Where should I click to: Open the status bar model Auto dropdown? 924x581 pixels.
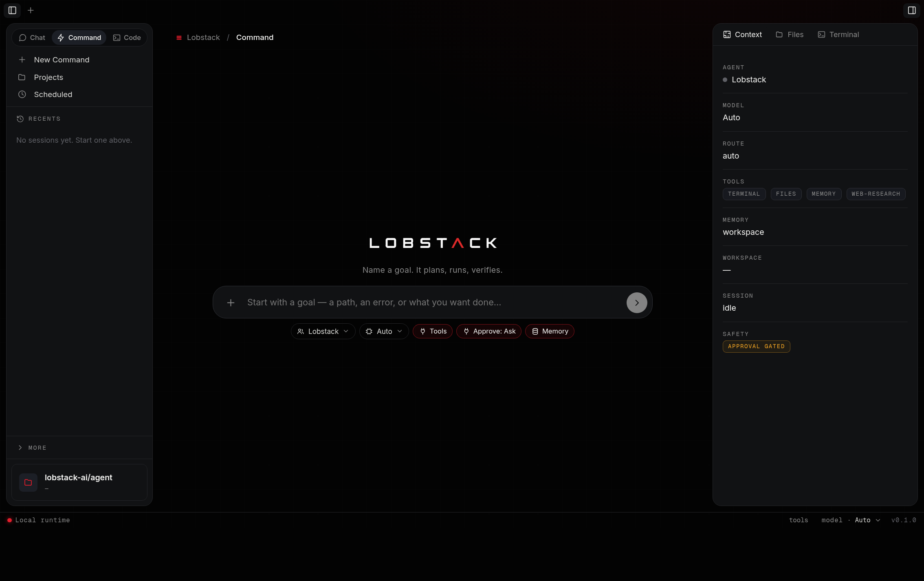[851, 520]
